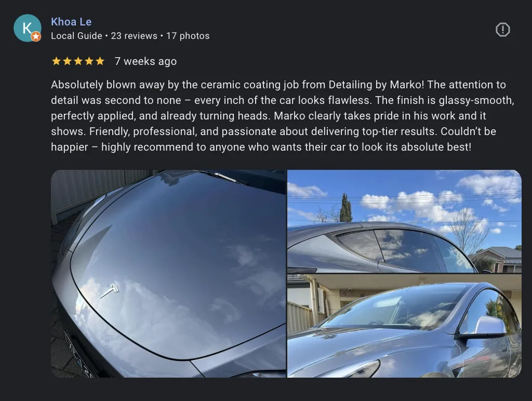Open the Tesla hood photo
This screenshot has width=532, height=401.
point(168,273)
